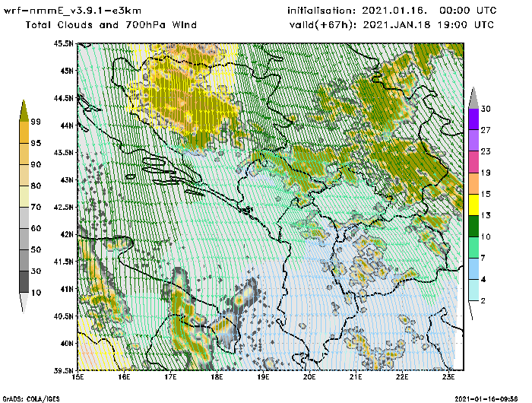Click the '42.5N' latitude label

click(63, 207)
